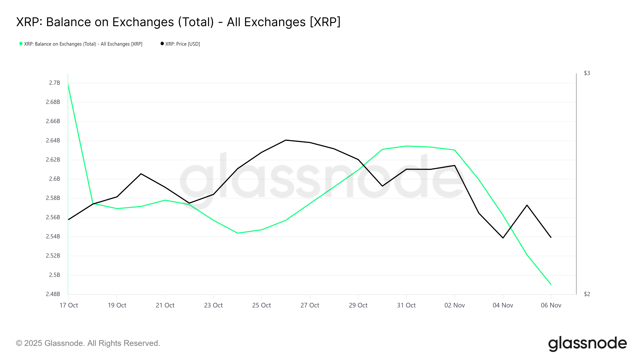Click the black price line's final point on 06 Nov
This screenshot has height=362, width=644.
click(x=551, y=237)
